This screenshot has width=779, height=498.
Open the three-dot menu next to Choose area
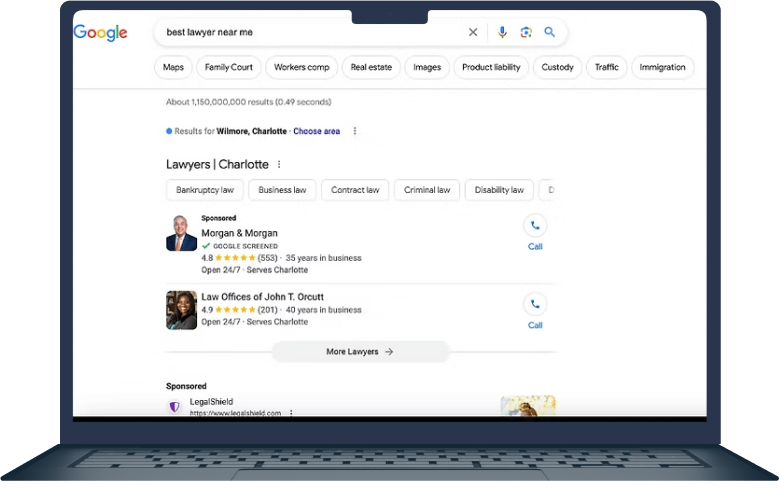click(355, 131)
